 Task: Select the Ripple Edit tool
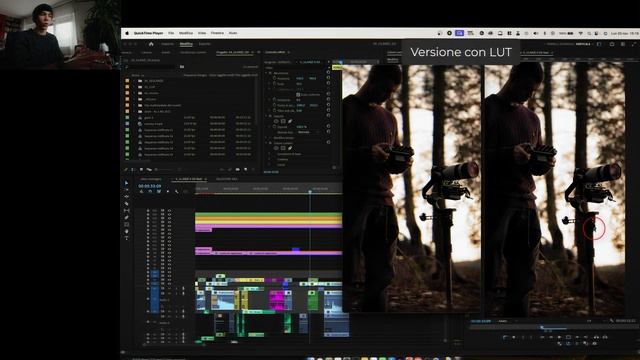click(x=127, y=197)
